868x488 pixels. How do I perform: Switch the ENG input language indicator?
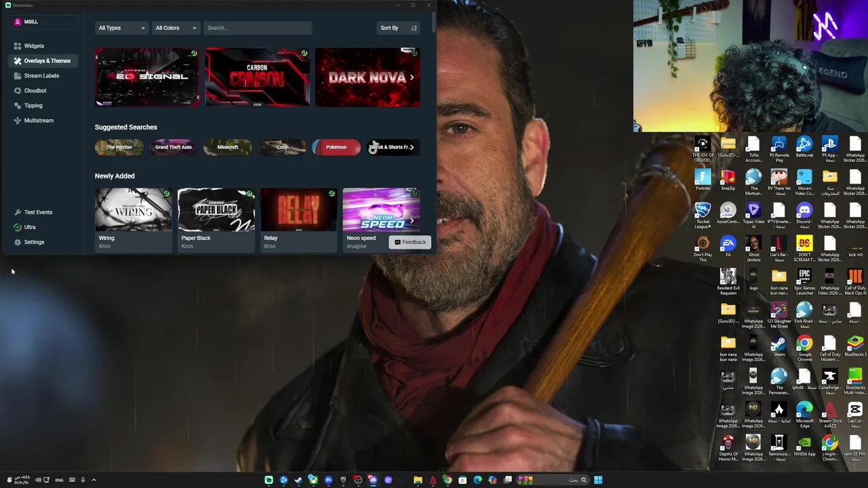click(x=59, y=480)
